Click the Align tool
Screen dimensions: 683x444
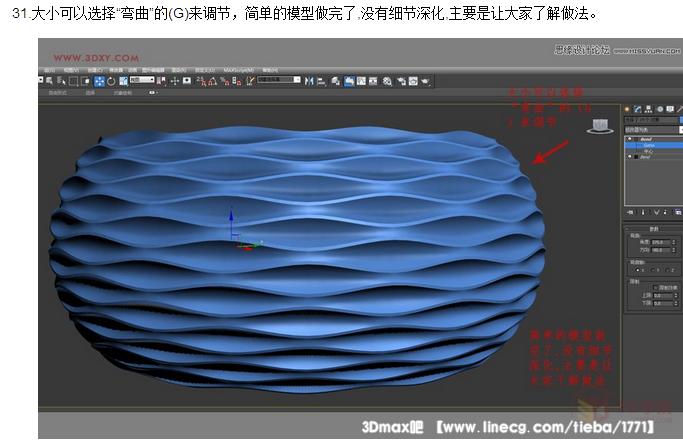tap(321, 81)
